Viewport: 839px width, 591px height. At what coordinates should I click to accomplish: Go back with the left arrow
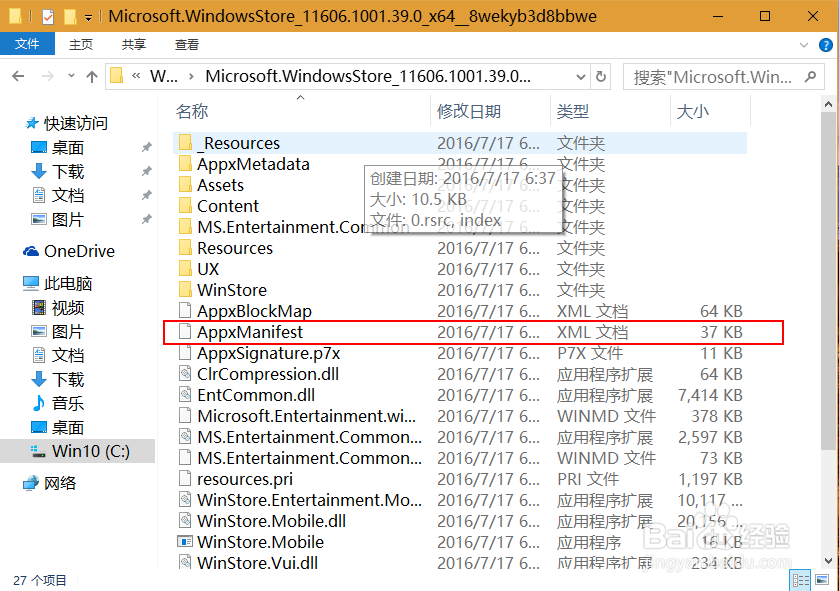[18, 76]
